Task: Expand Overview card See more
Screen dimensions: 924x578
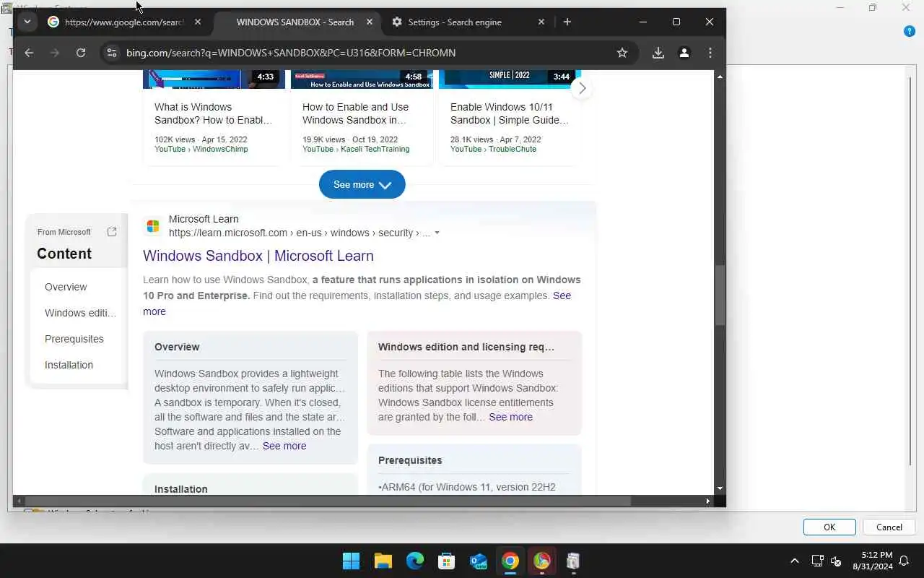Action: [x=284, y=446]
